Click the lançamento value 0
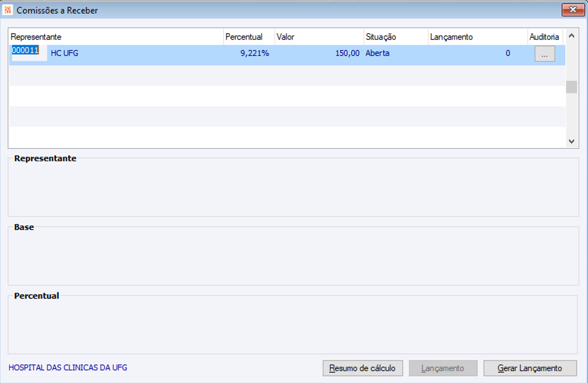Viewport: 588px width, 383px height. (x=508, y=53)
